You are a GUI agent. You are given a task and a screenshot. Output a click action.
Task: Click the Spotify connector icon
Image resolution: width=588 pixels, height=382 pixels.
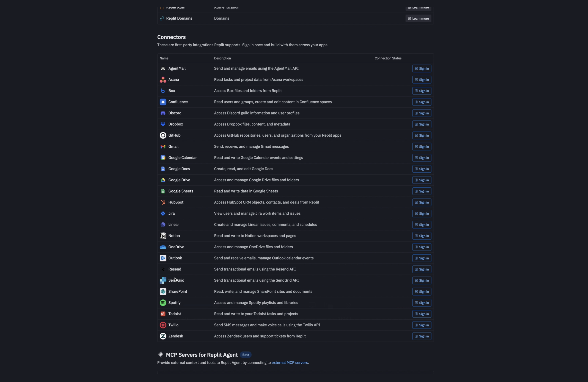163,302
